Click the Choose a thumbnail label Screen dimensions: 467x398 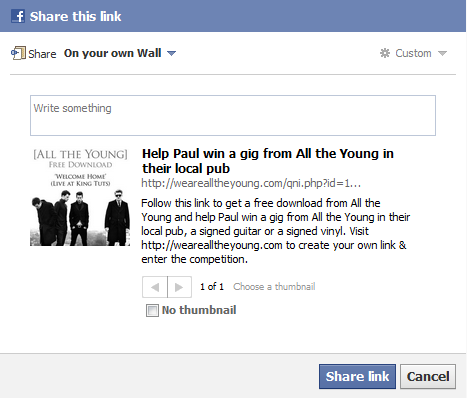point(274,287)
